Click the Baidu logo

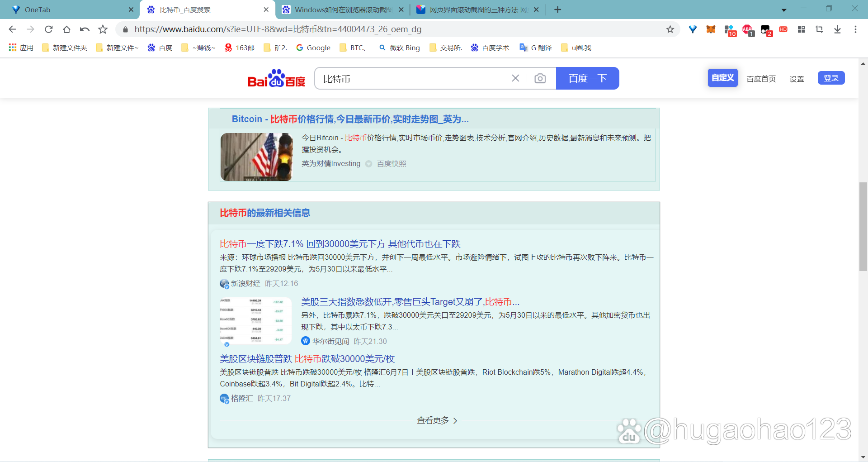[x=277, y=78]
